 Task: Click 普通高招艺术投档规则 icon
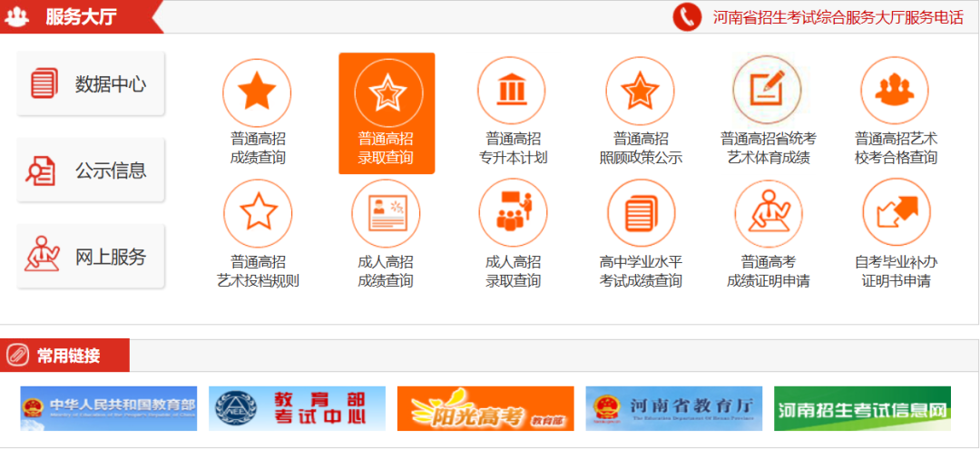(258, 213)
